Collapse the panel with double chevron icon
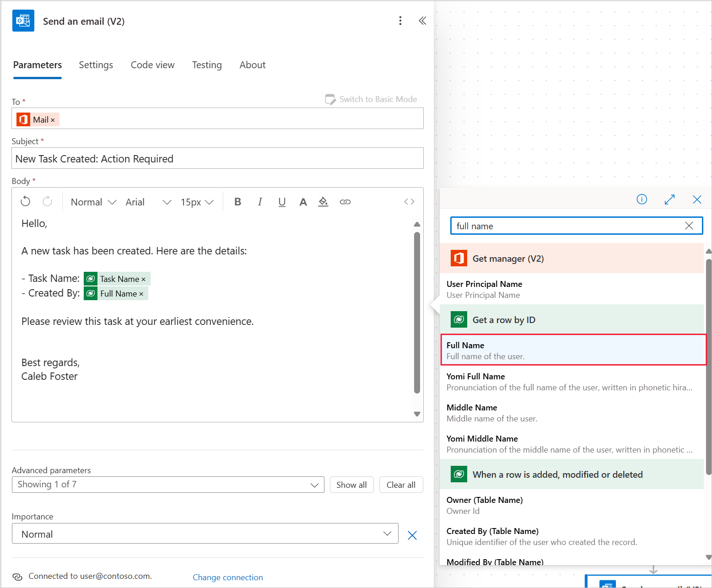 tap(422, 21)
